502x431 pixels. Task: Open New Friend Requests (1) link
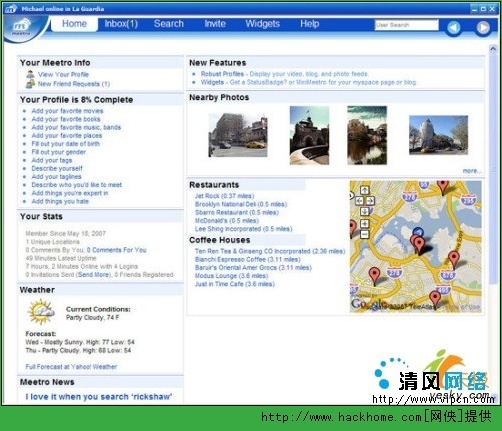74,84
